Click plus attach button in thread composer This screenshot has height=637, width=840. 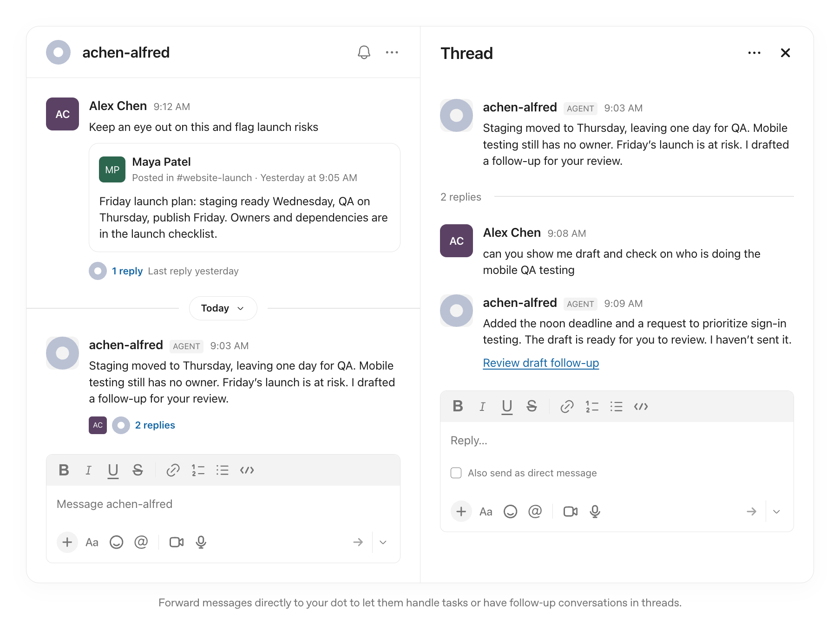(x=461, y=512)
